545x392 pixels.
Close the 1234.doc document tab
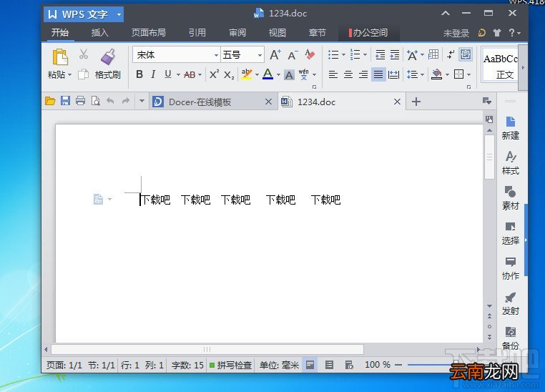(397, 102)
